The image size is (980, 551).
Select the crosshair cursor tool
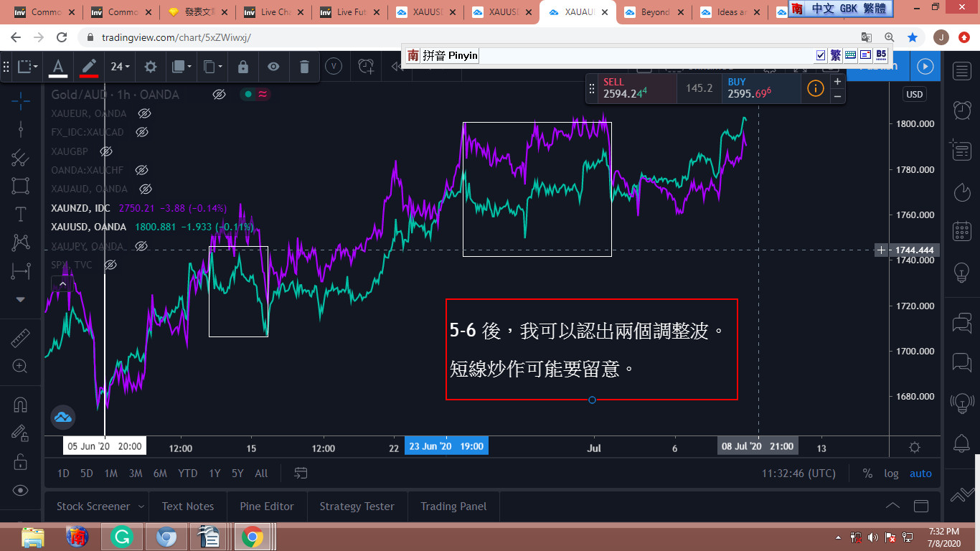tap(20, 100)
